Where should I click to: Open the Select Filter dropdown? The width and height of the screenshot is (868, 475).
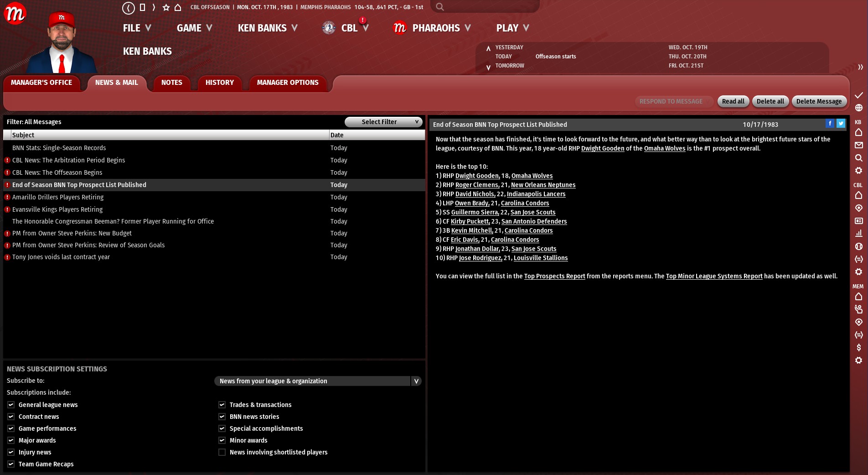coord(383,122)
